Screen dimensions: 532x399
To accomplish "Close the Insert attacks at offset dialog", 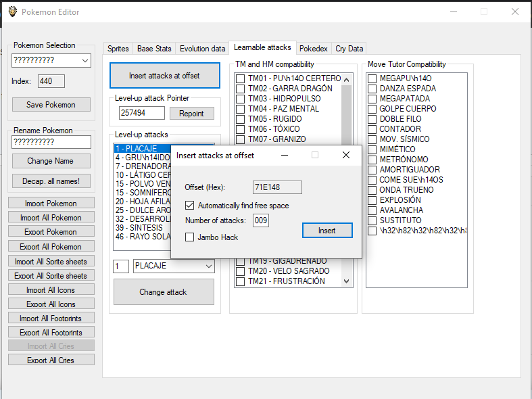I will [346, 155].
